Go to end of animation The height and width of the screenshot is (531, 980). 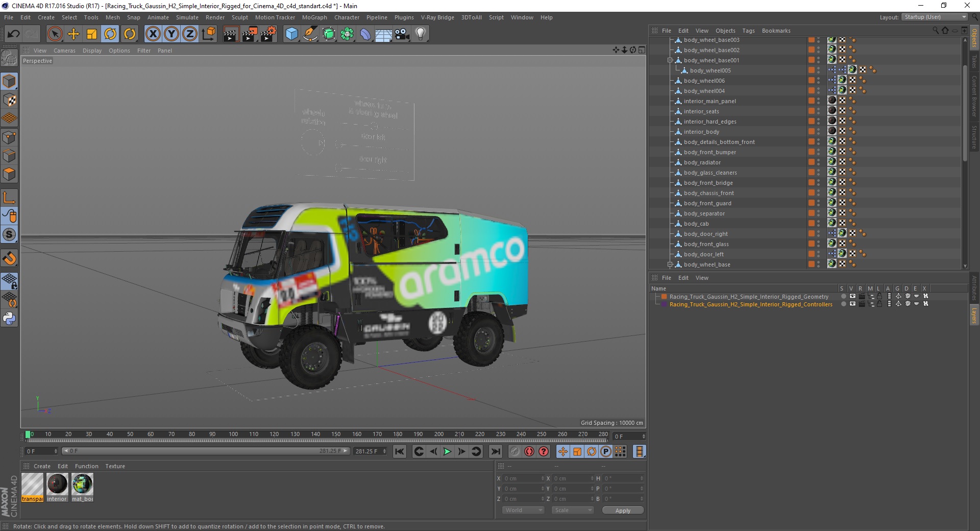[495, 451]
